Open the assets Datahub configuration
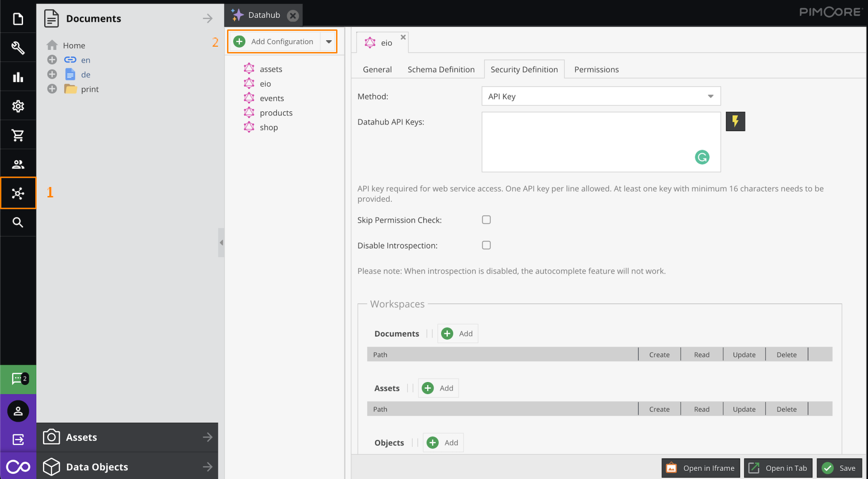Viewport: 868px width, 479px height. point(271,69)
